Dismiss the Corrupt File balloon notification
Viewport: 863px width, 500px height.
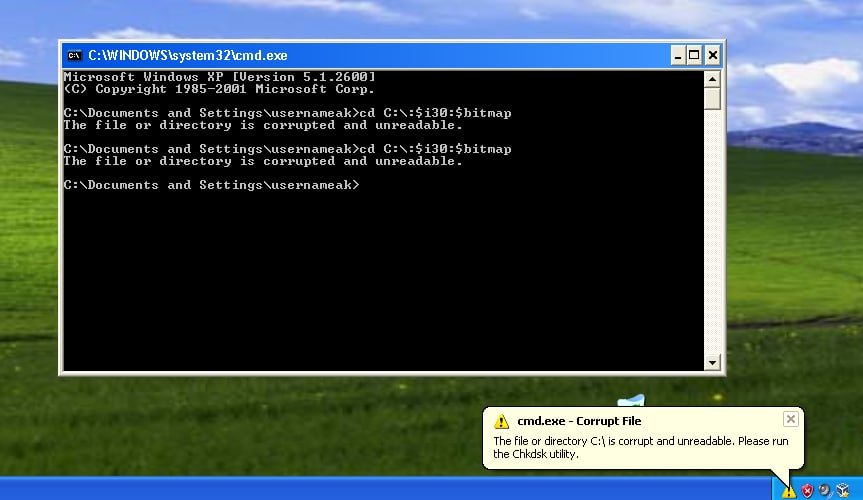[x=790, y=419]
